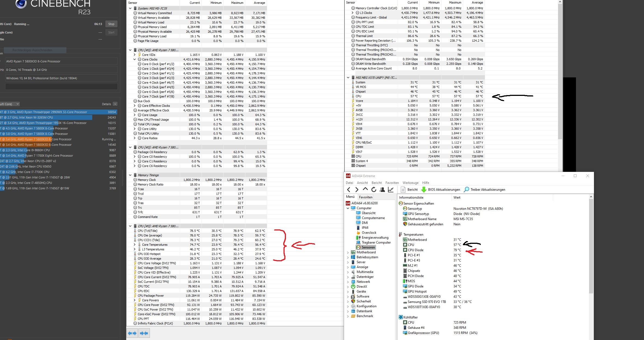Click the Single Core Start button
Screen dimensions: 644x340
coord(111,32)
